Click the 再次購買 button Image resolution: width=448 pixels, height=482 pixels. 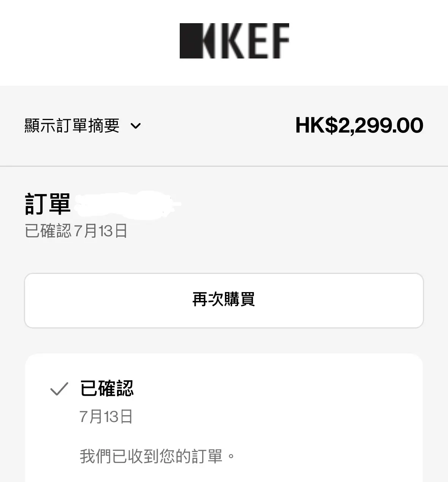(224, 300)
